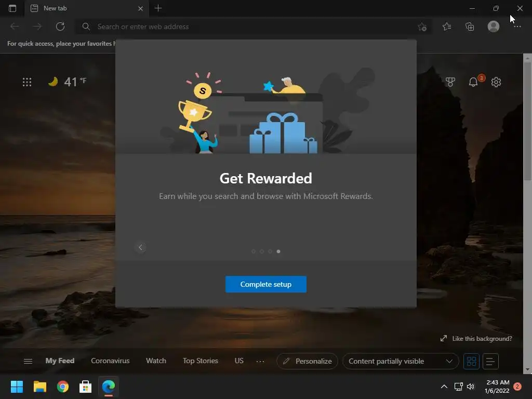Select the second carousel dot
Screen dimensions: 532x399
point(262,251)
